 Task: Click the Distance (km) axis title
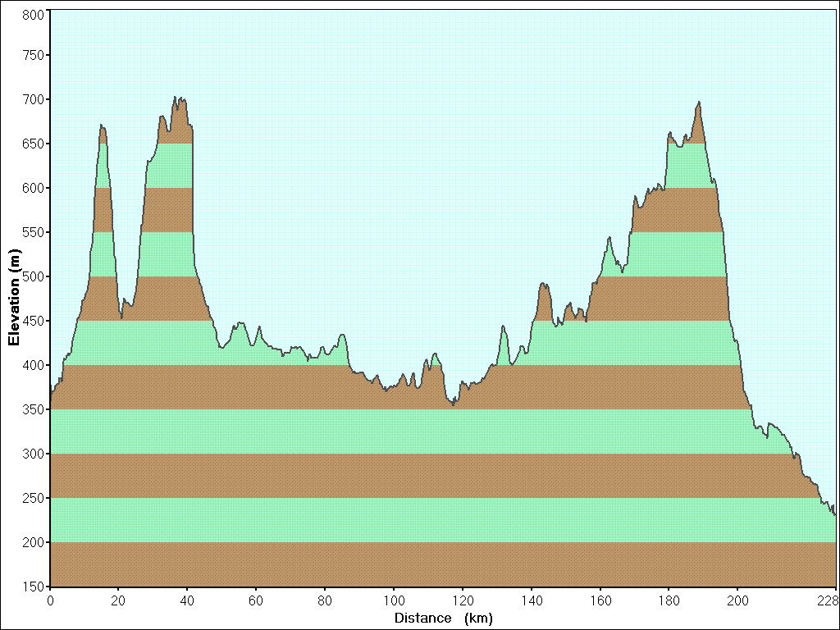coord(444,619)
